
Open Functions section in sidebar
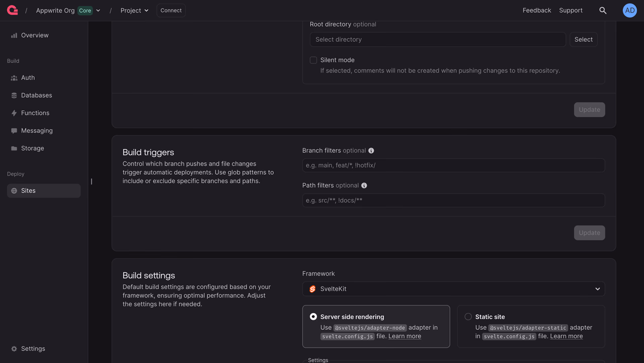[44, 113]
